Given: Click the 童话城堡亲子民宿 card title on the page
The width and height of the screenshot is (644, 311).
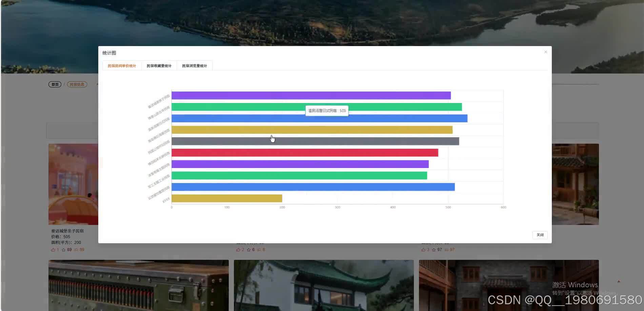Looking at the screenshot, I should (67, 231).
